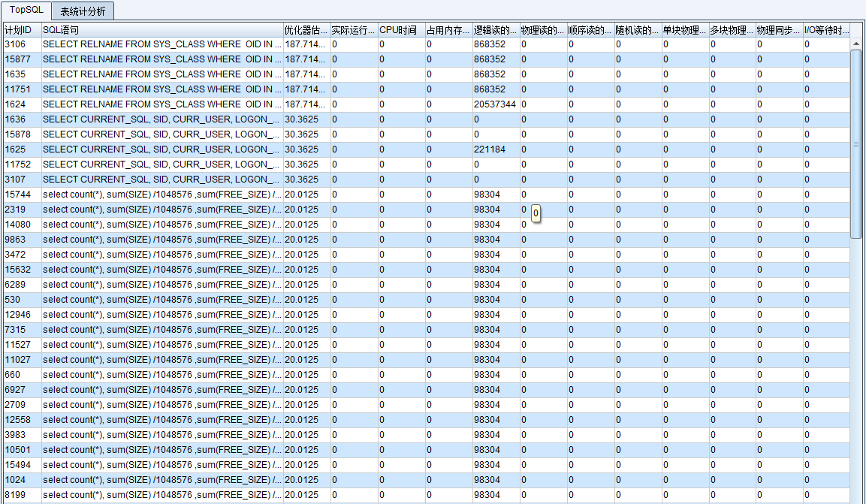This screenshot has width=866, height=504.
Task: Click the 逻辑读的... column header
Action: click(x=495, y=30)
